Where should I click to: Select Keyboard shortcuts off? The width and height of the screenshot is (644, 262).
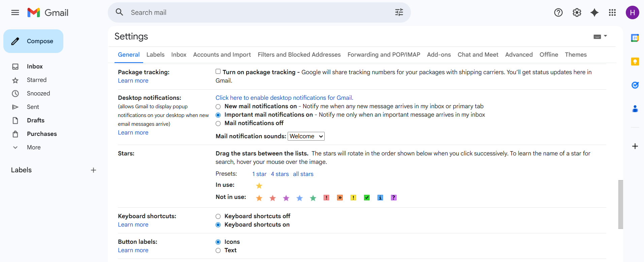pyautogui.click(x=218, y=216)
